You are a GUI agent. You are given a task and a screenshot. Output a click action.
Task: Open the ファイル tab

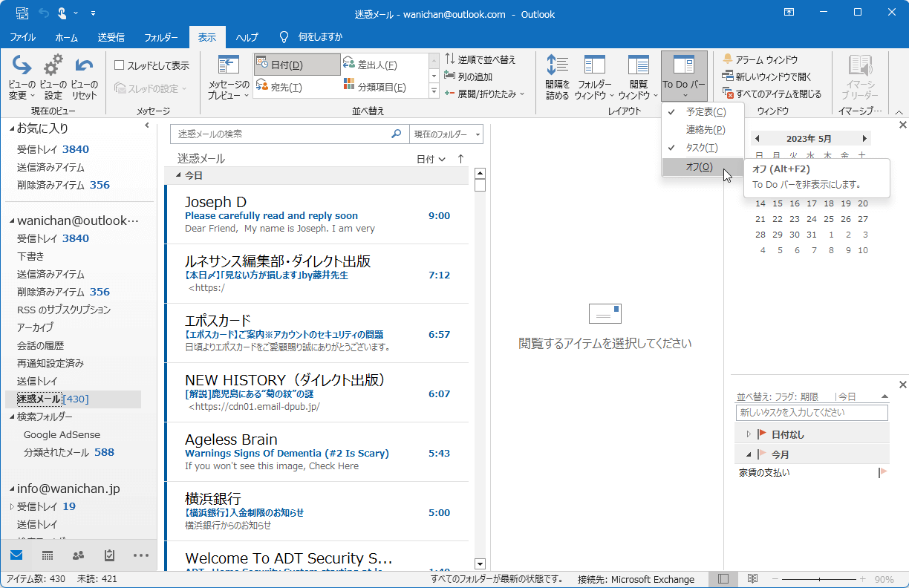pos(23,37)
